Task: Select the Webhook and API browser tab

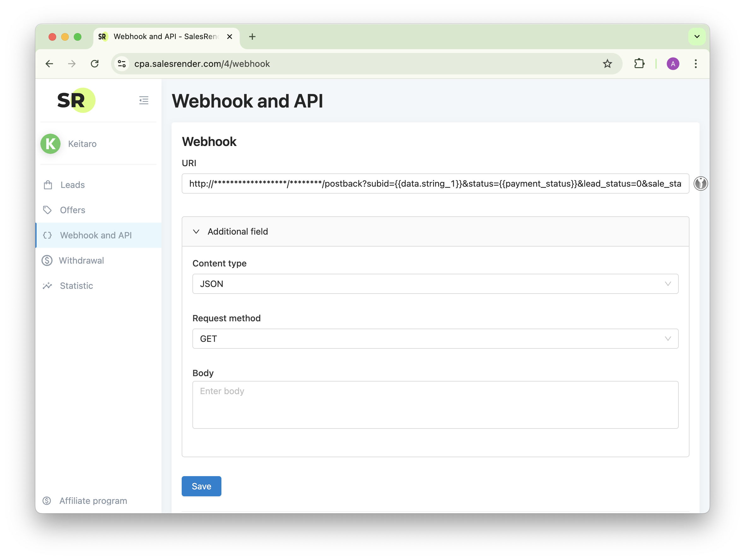Action: [x=166, y=36]
